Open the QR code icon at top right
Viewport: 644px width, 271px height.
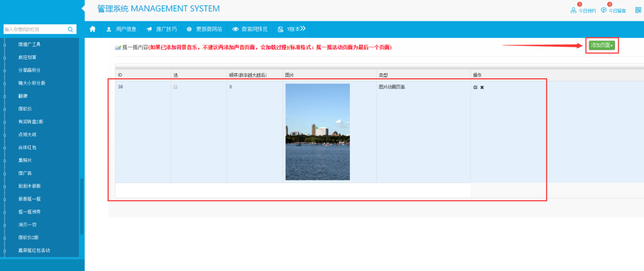[638, 10]
